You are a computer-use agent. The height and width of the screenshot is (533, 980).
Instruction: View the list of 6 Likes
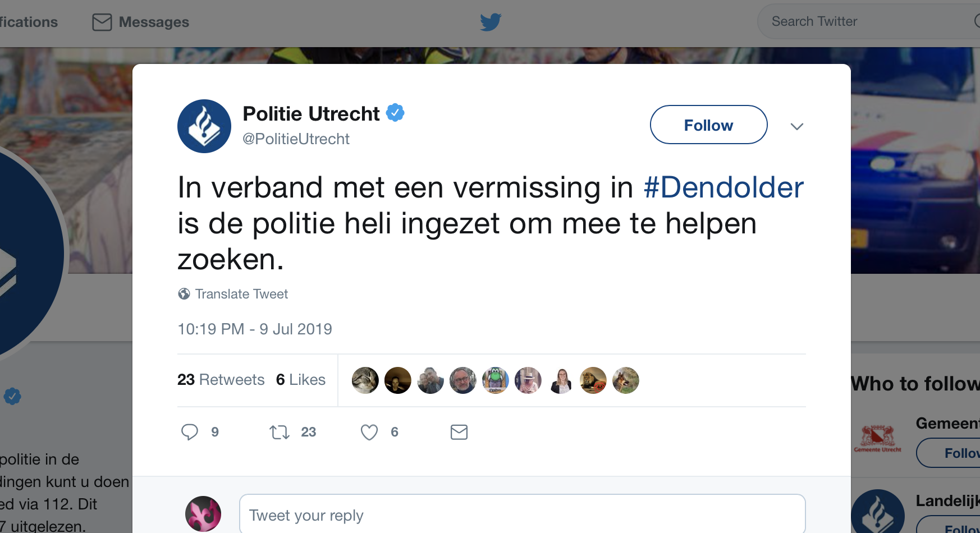(x=301, y=380)
